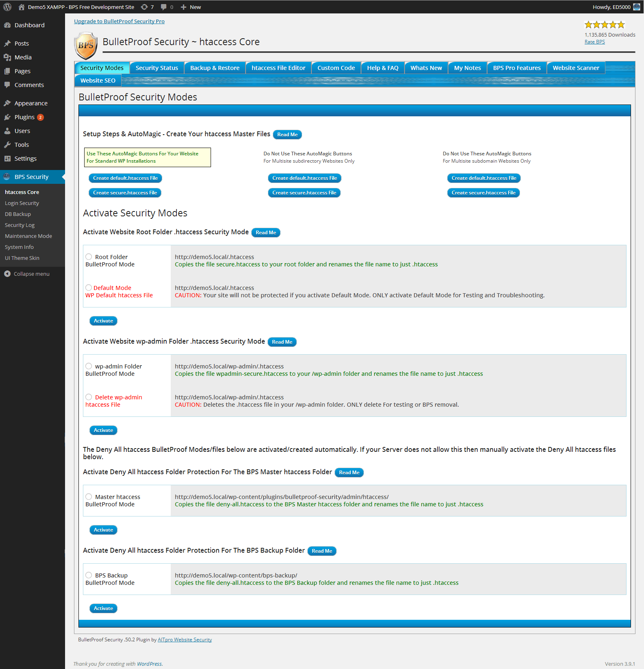
Task: Click the Plugins update count badge
Action: (x=40, y=117)
